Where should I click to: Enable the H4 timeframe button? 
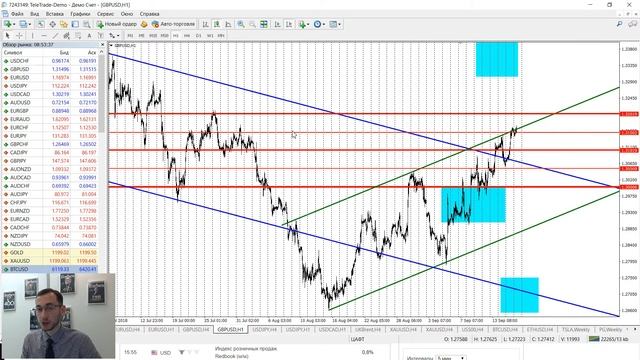click(187, 36)
